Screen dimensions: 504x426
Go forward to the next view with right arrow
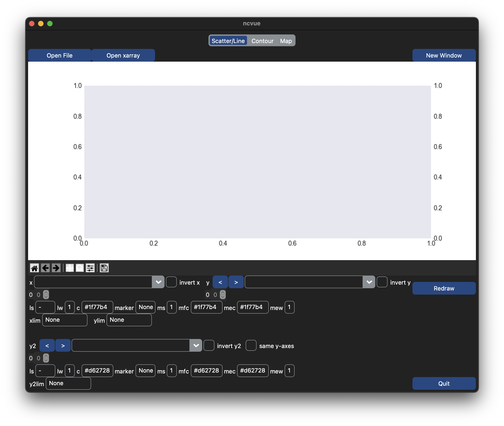point(56,268)
